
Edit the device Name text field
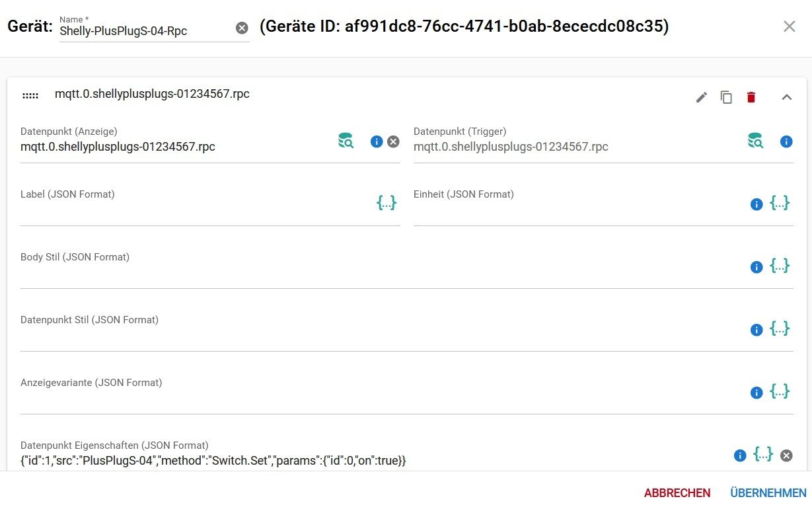click(144, 30)
